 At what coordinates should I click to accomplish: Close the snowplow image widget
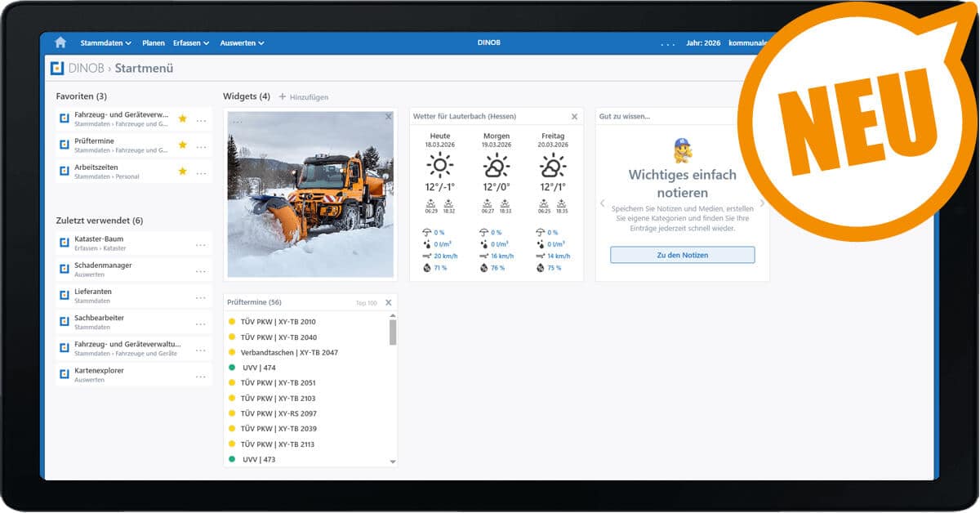pyautogui.click(x=388, y=117)
